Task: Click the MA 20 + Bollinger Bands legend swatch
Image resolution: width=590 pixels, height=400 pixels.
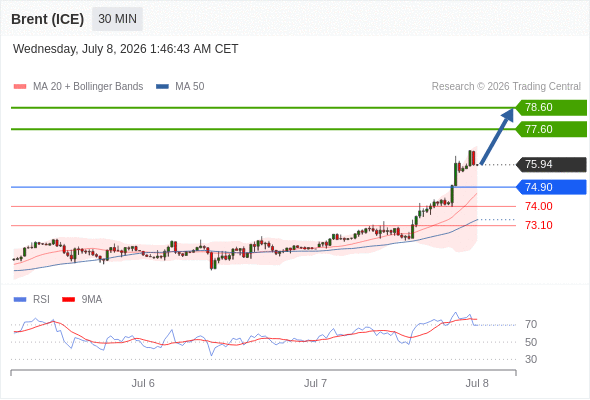Action: (x=20, y=87)
